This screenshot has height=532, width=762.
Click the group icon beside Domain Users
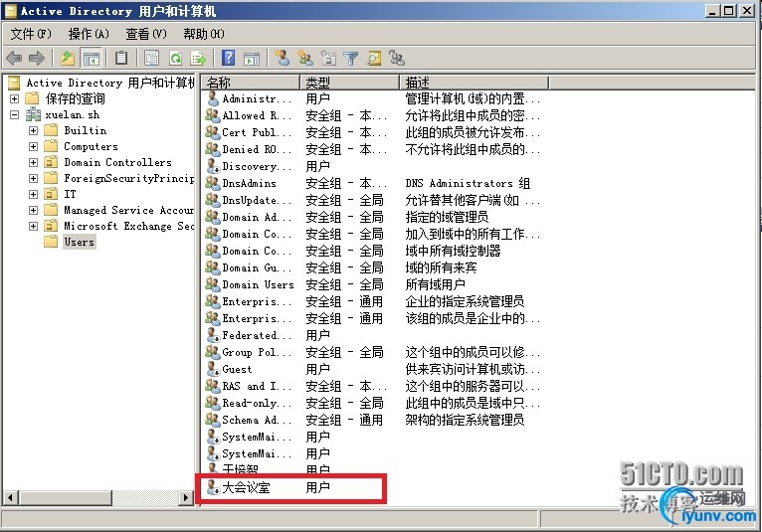[x=213, y=284]
